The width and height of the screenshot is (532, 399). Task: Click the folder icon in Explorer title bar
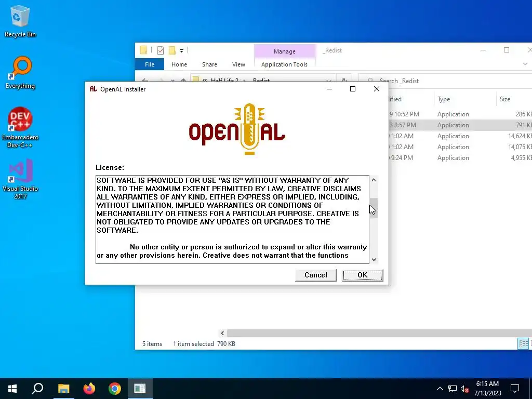click(143, 50)
